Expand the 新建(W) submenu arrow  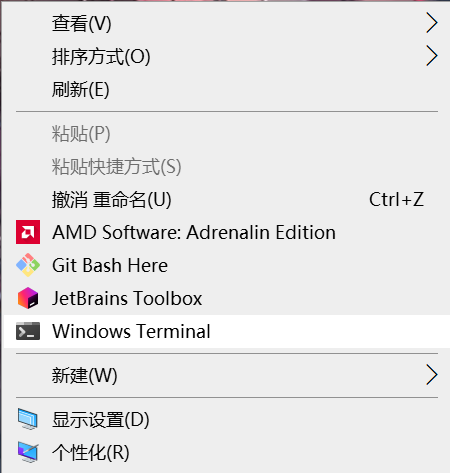[432, 375]
